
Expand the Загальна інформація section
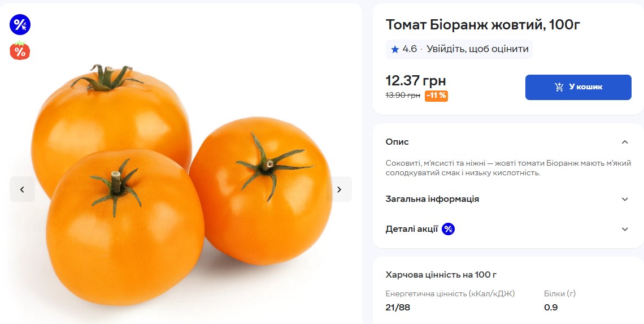point(624,199)
